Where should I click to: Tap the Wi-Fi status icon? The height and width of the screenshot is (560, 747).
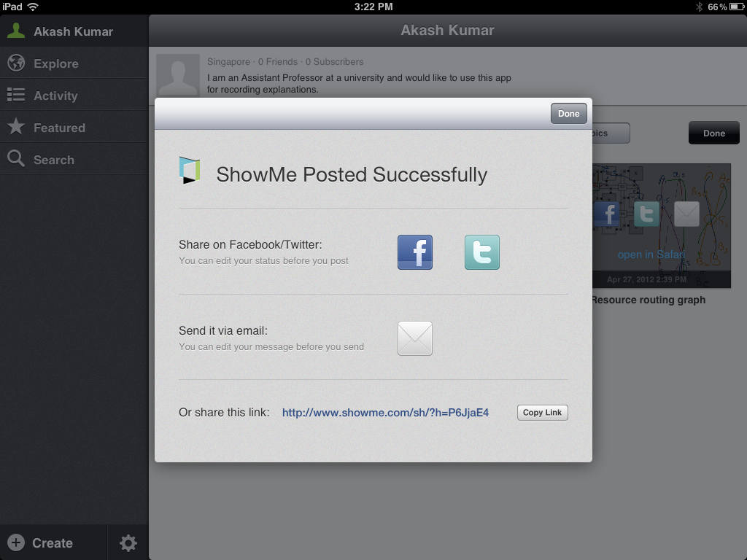[x=33, y=7]
